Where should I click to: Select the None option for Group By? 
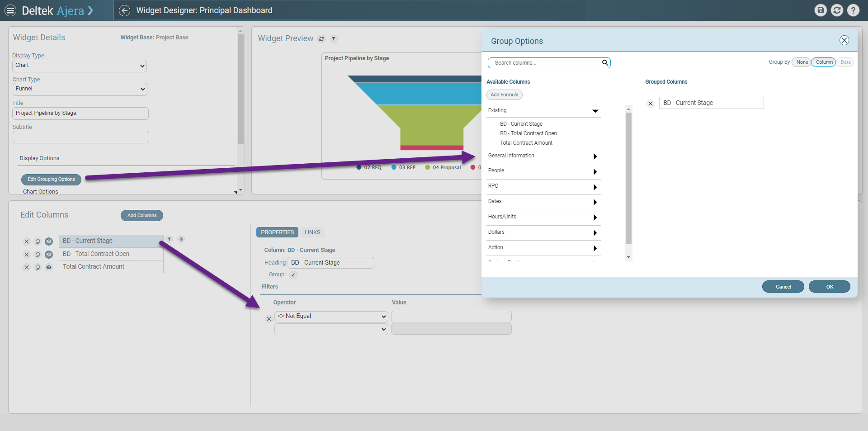click(x=802, y=62)
